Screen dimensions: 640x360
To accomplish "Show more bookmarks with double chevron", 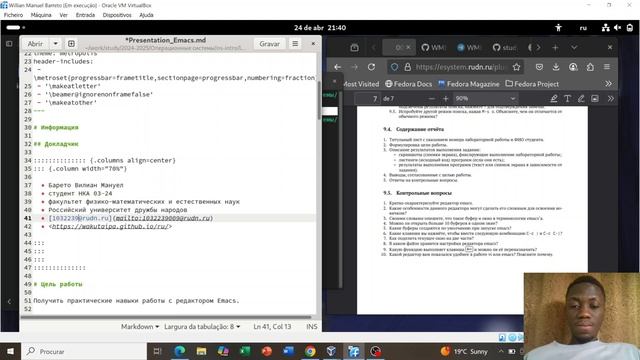I will coord(608,84).
